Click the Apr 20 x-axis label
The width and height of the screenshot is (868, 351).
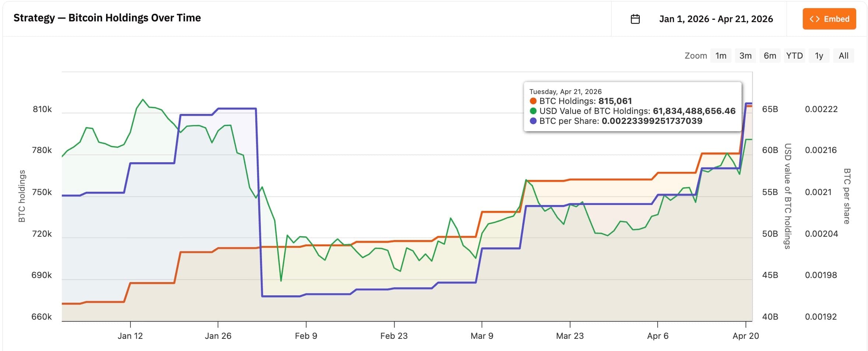pyautogui.click(x=746, y=336)
